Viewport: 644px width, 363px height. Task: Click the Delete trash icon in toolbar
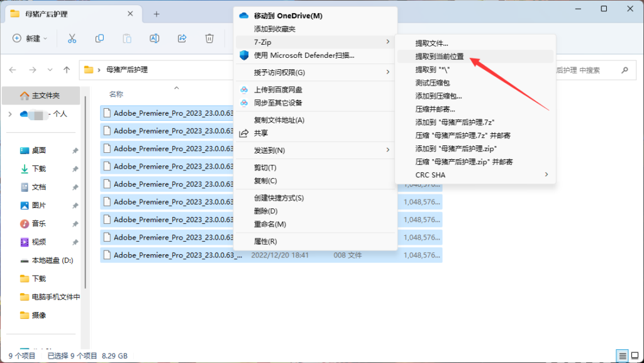(x=209, y=38)
